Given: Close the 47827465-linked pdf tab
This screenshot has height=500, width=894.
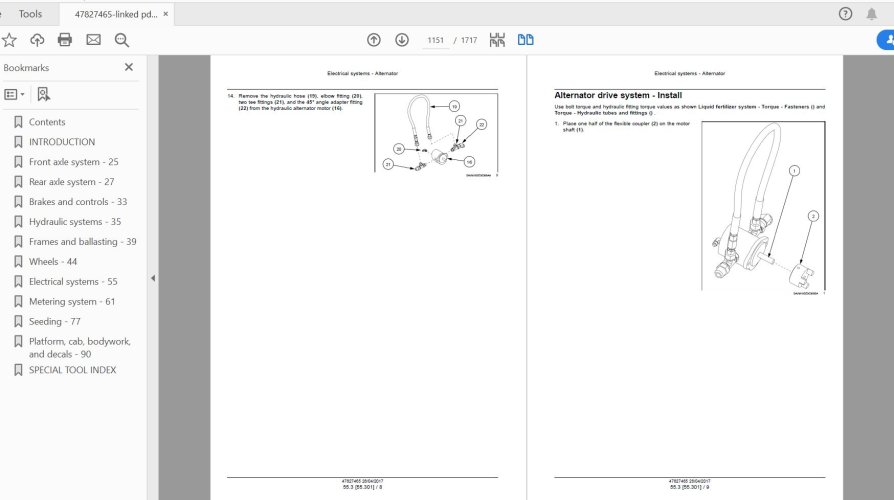Looking at the screenshot, I should tap(166, 14).
